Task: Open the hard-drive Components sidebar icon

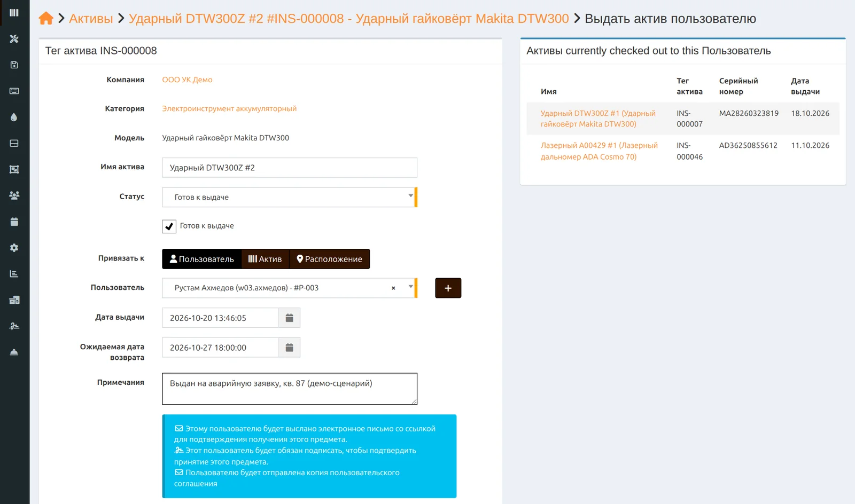Action: (x=14, y=144)
